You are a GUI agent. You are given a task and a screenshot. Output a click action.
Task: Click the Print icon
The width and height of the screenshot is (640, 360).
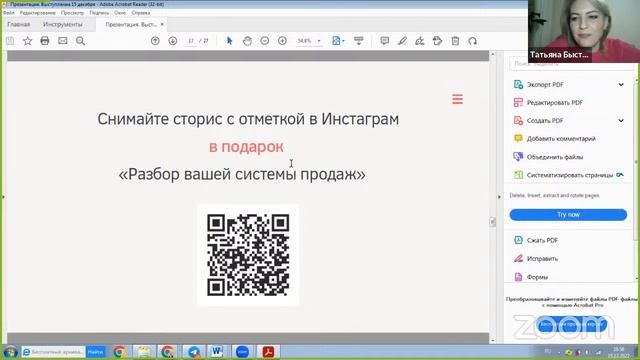click(x=45, y=41)
